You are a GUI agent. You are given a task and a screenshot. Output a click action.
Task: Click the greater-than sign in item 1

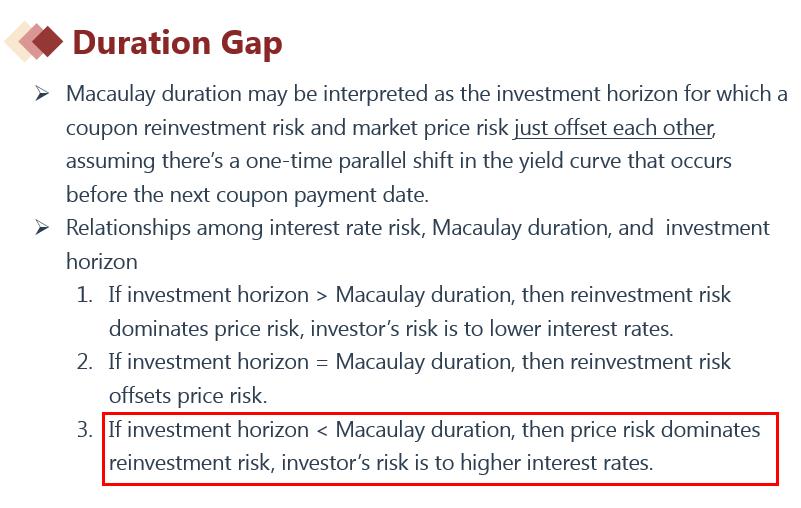(x=322, y=295)
